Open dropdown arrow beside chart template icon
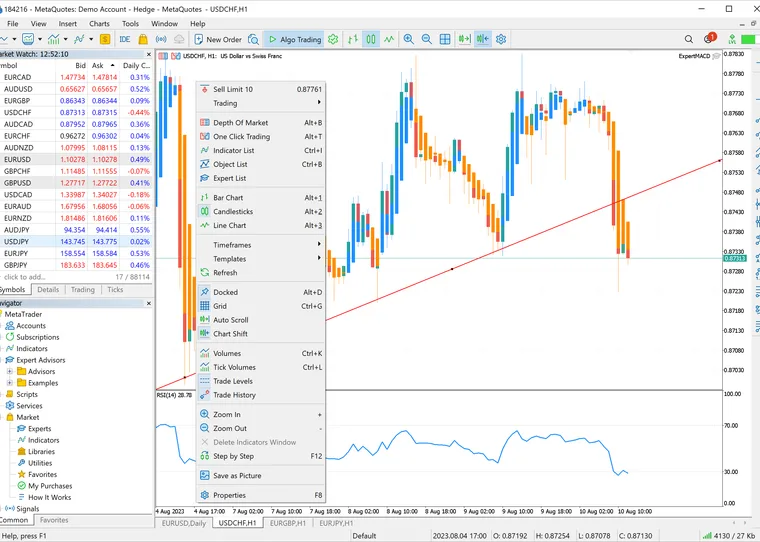This screenshot has width=760, height=542. tap(40, 39)
